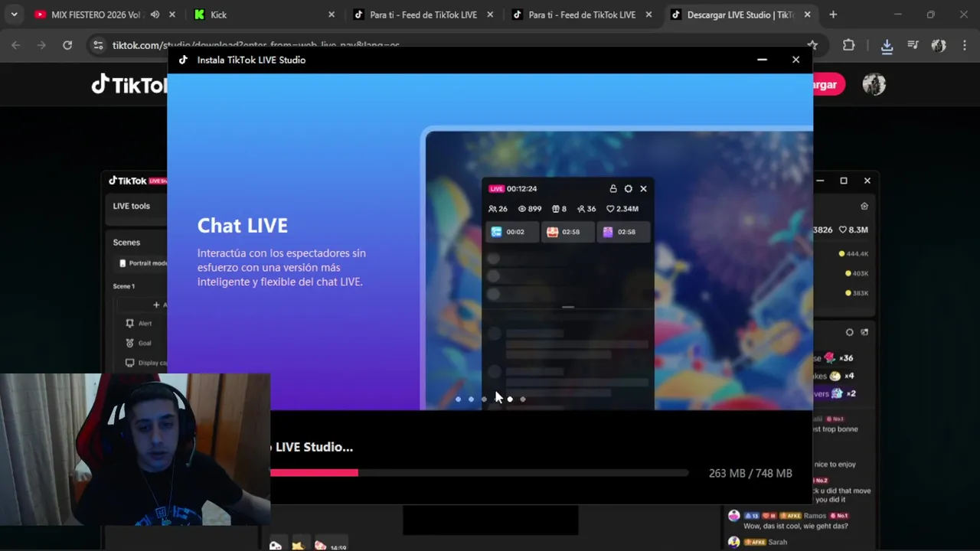Viewport: 980px width, 551px height.
Task: Click the red Descargar button on webpage
Action: pos(828,84)
